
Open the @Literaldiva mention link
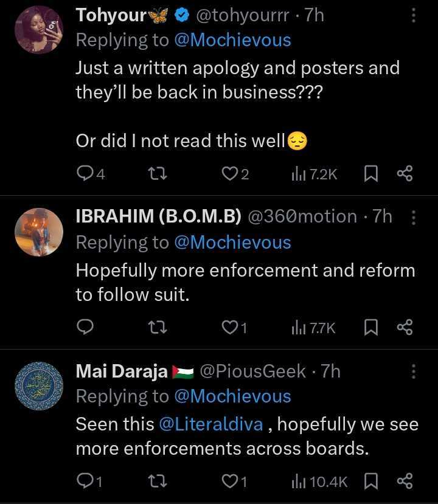[210, 424]
